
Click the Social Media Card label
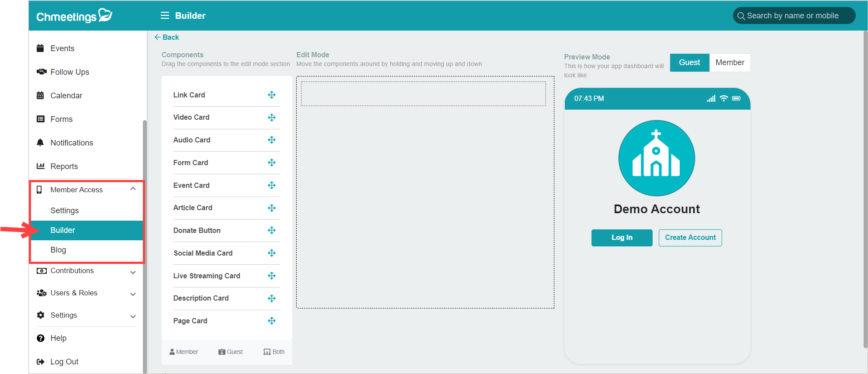pyautogui.click(x=203, y=253)
